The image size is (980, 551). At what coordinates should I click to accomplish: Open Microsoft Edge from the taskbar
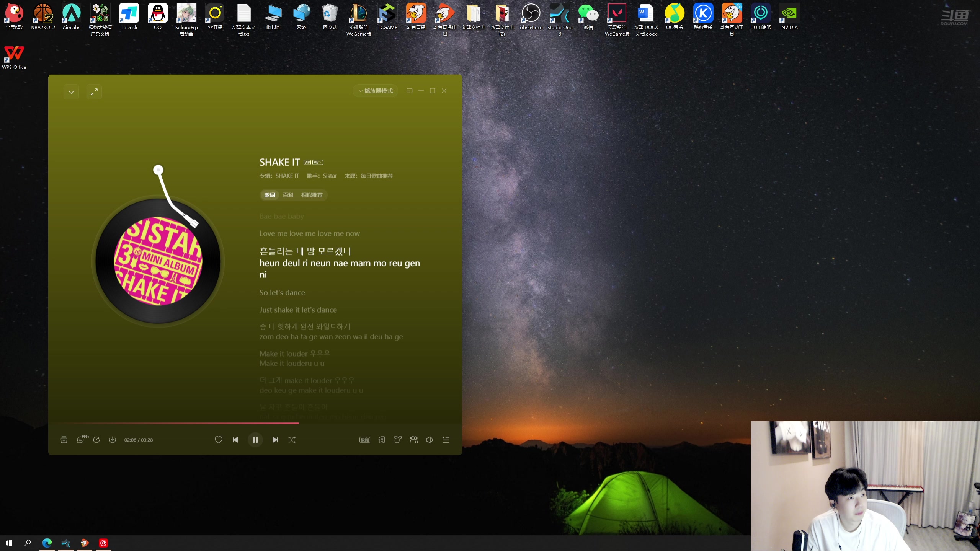(x=47, y=543)
